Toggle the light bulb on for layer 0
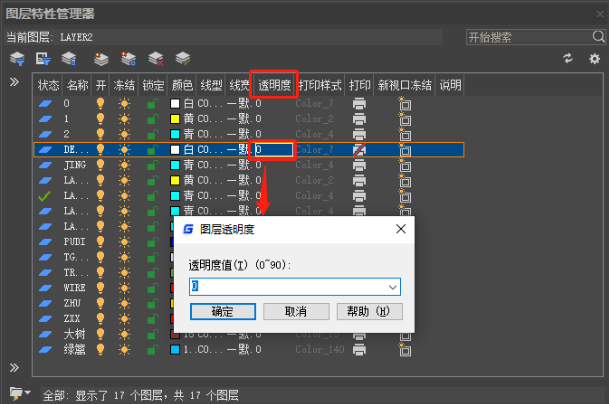This screenshot has height=404, width=609. click(100, 103)
